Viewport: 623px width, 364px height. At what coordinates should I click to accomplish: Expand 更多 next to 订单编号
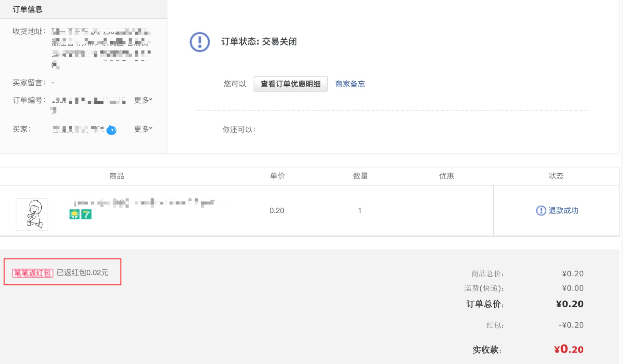[x=143, y=100]
